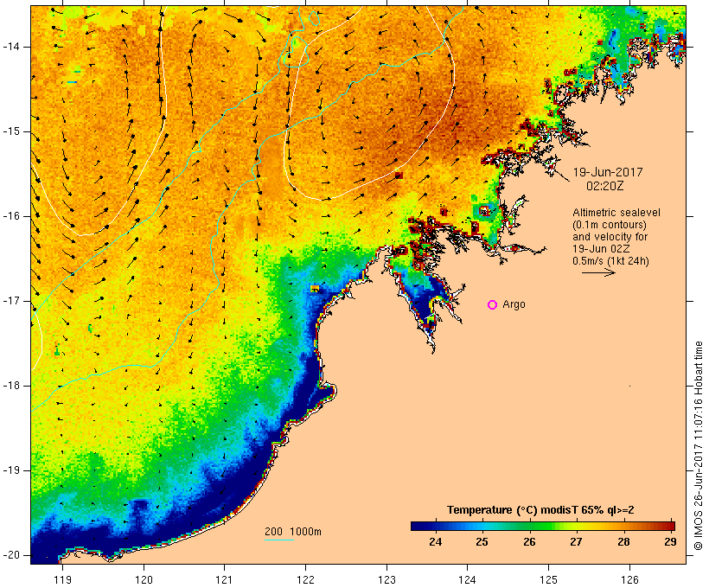Click the '0.5m/s (1kt 24h)' scale text

[611, 261]
